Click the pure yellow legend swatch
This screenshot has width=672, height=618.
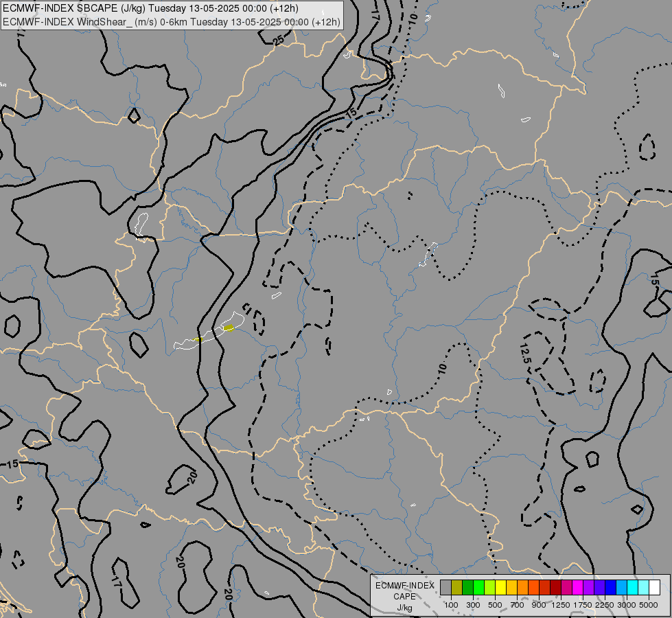500,587
